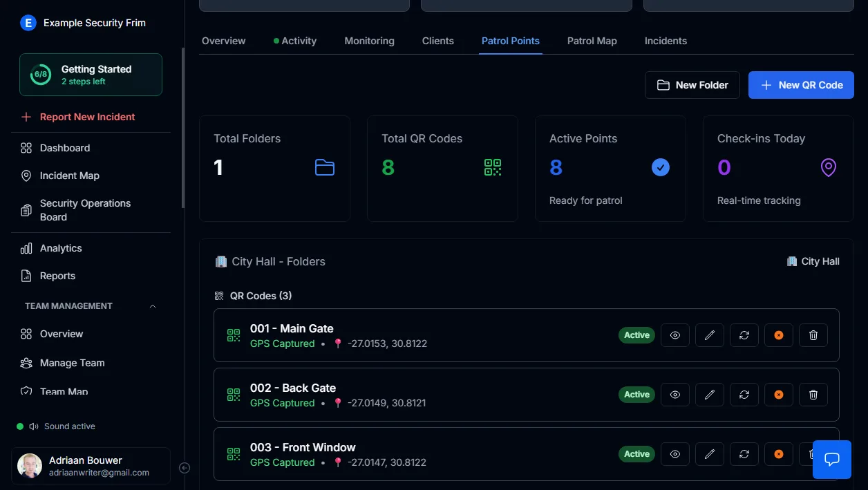Regenerate the QR code for 003 - Front Window

[x=744, y=454]
